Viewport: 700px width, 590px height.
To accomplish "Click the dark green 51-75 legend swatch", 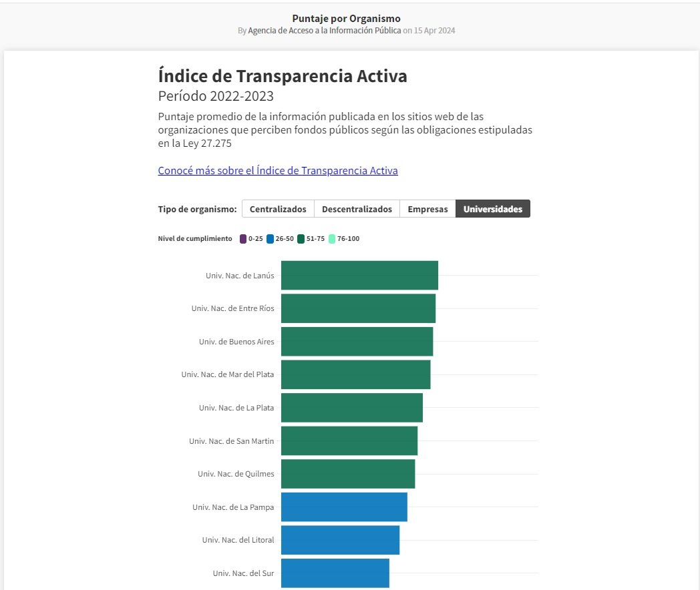I will (x=301, y=239).
